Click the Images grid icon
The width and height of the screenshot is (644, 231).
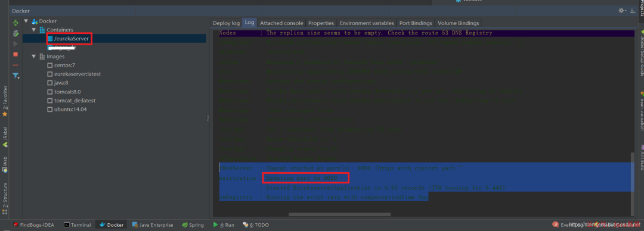42,57
